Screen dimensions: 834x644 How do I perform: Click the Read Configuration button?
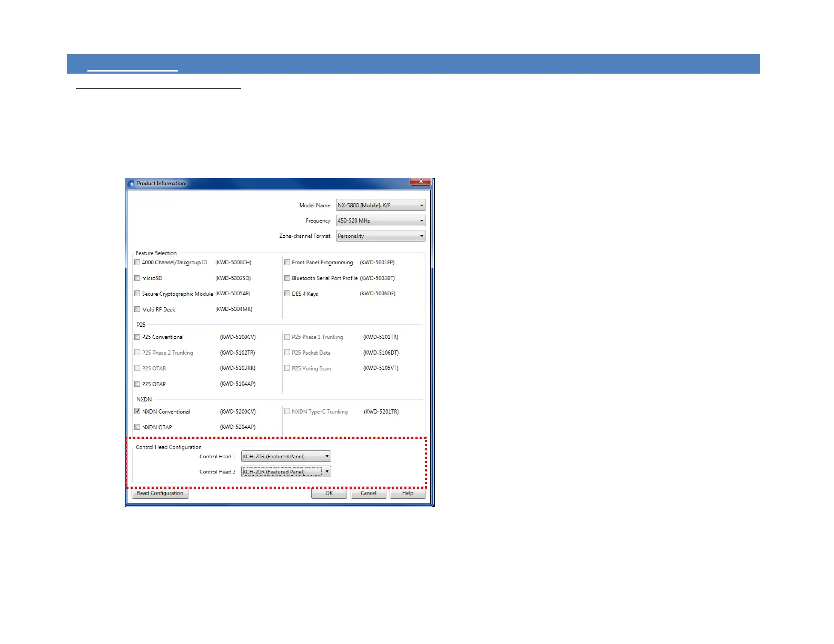[x=160, y=493]
